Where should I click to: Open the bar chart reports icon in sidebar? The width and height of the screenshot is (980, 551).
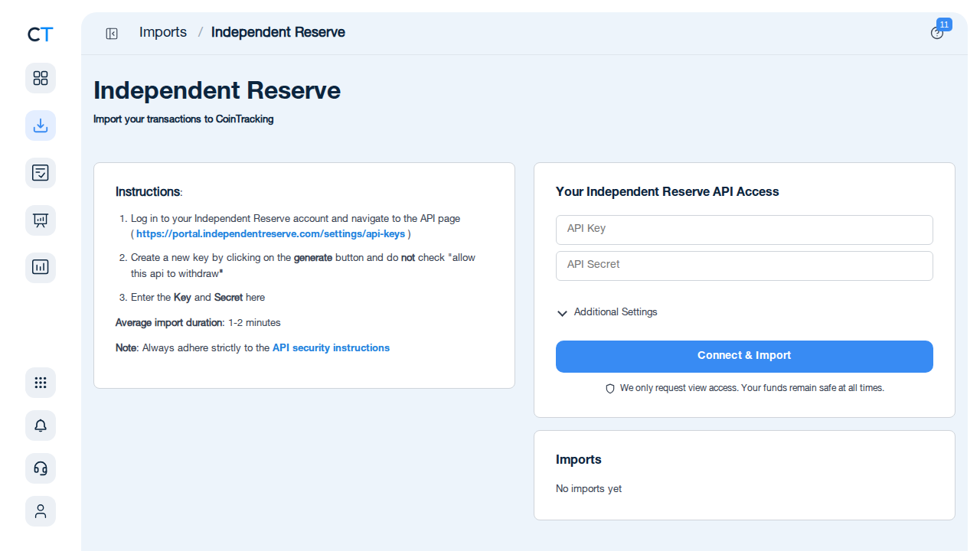41,268
